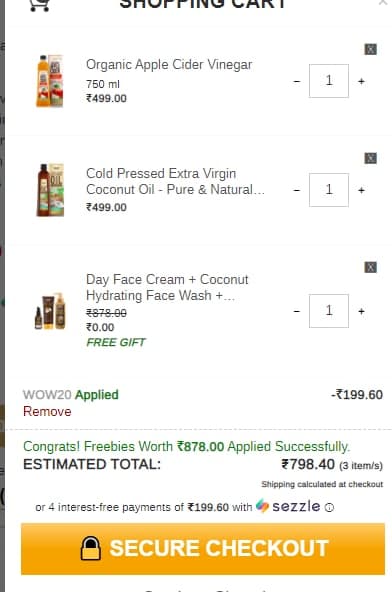Increase Apple Cider Vinegar quantity with plus
This screenshot has height=592, width=392.
pos(361,81)
